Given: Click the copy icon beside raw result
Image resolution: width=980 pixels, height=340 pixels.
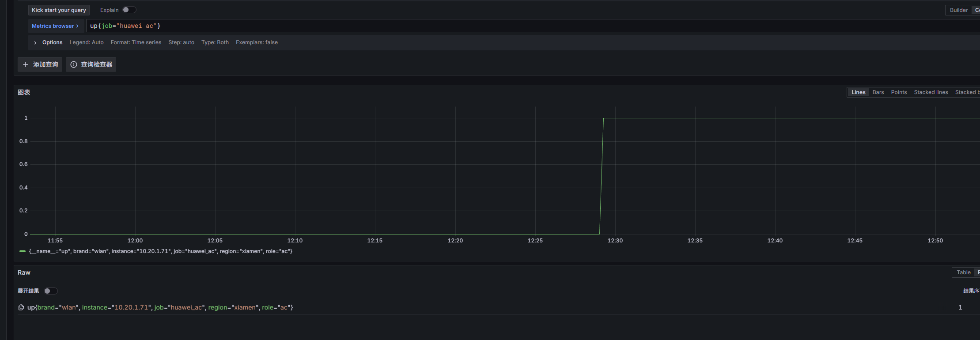Looking at the screenshot, I should click(x=21, y=307).
